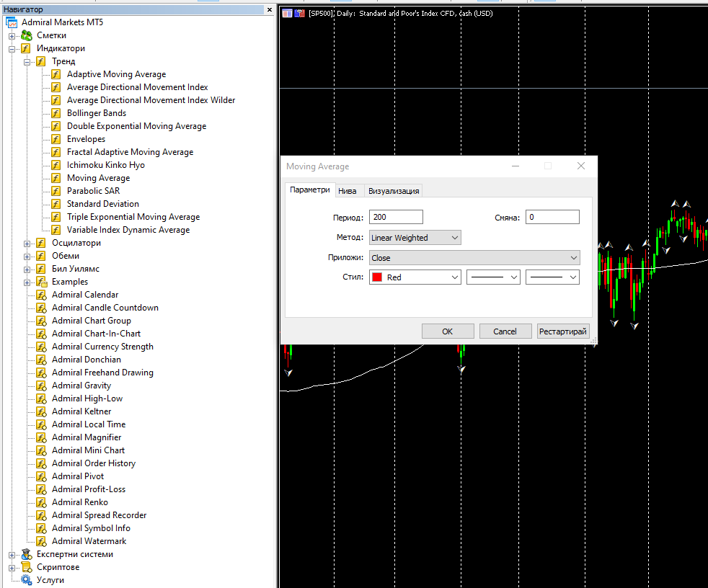Expand the Бил Уилямс folder
This screenshot has width=708, height=588.
[27, 269]
